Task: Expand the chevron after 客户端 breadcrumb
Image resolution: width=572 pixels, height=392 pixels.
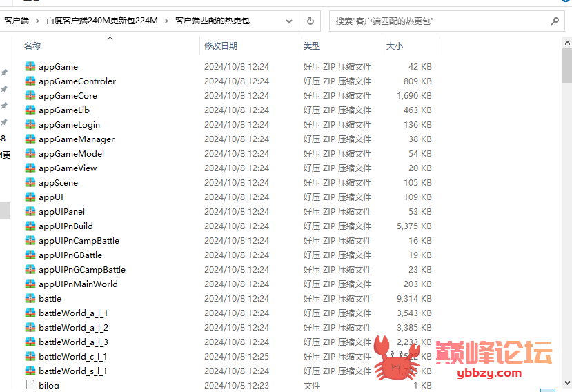Action: [x=37, y=21]
